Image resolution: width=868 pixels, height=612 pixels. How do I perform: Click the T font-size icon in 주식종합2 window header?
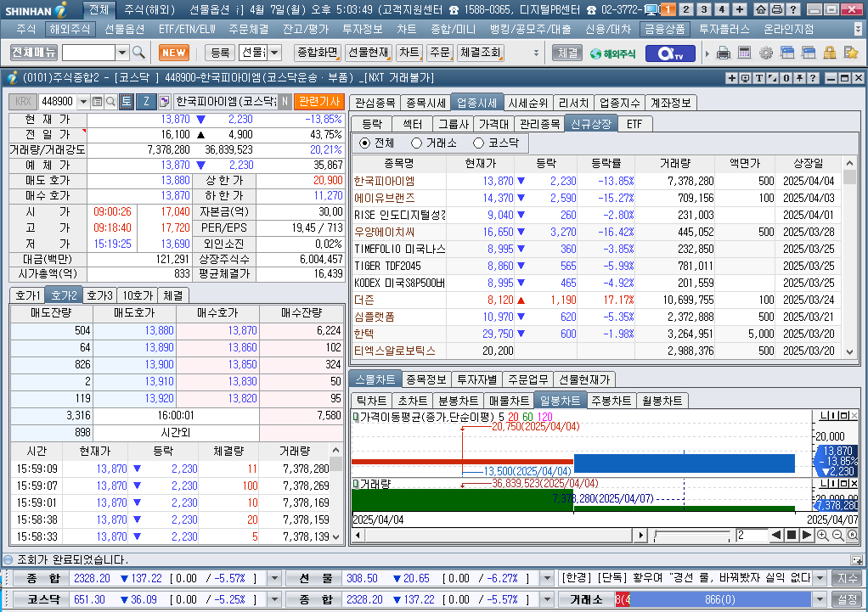click(x=759, y=78)
